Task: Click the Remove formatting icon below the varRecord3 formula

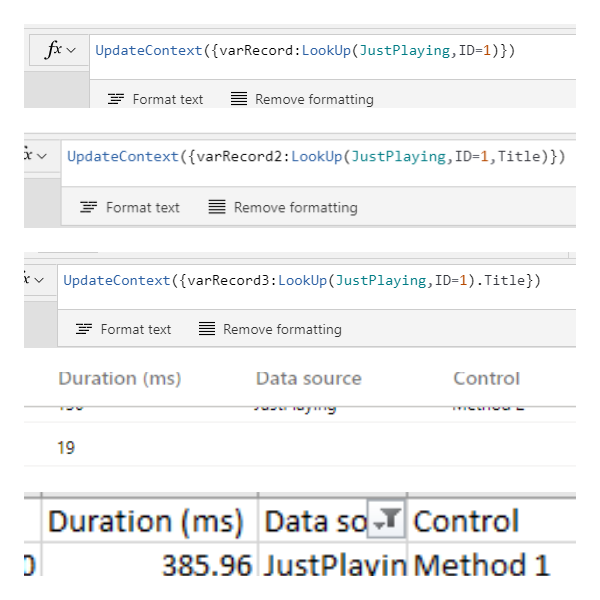Action: (x=207, y=328)
